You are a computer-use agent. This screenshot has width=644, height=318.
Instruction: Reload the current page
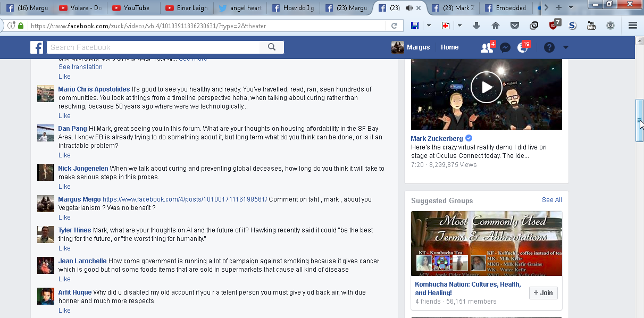tap(394, 26)
